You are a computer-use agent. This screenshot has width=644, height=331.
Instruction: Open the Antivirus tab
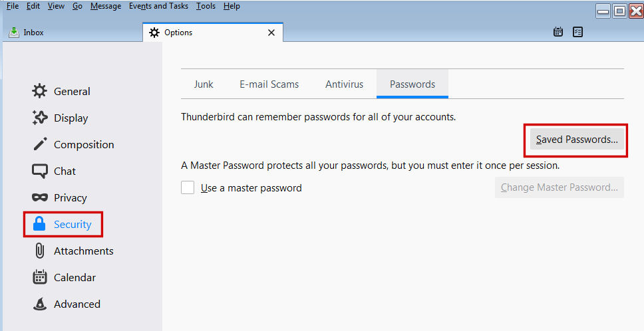pyautogui.click(x=344, y=84)
